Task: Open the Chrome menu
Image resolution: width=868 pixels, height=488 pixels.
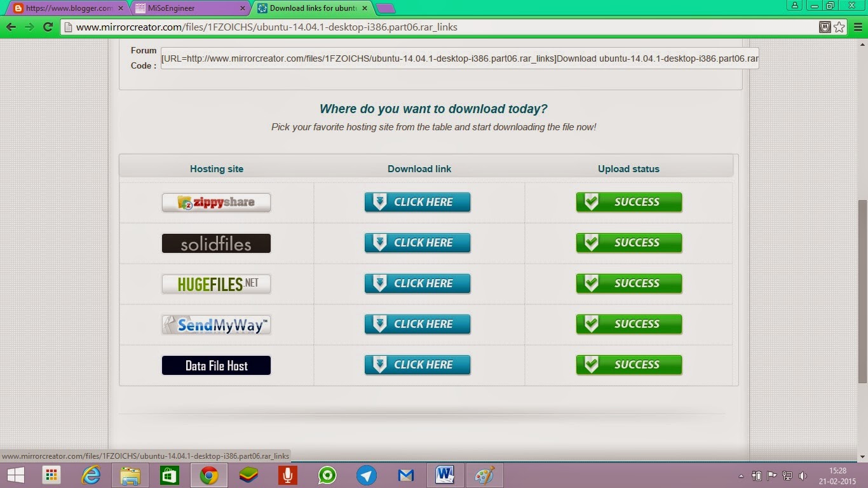Action: click(x=857, y=27)
